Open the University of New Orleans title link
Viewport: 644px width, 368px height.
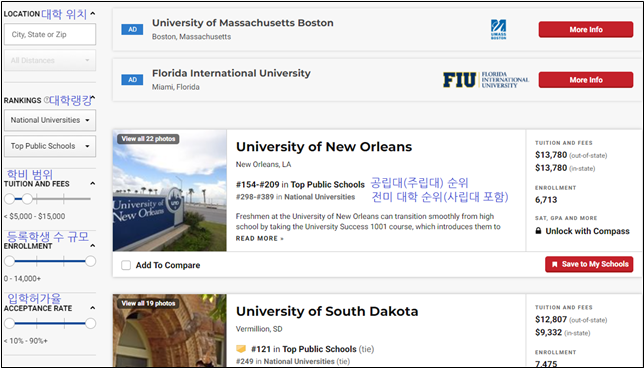tap(324, 147)
